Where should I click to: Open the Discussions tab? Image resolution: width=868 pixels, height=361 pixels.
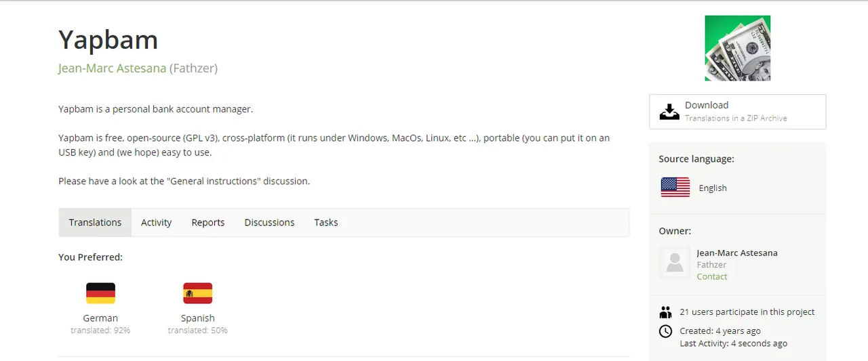pos(269,222)
